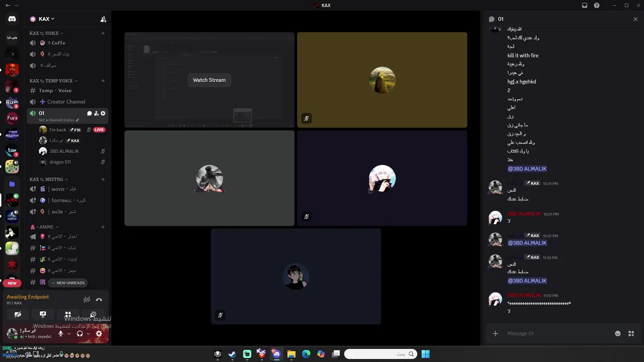The image size is (644, 362).
Task: Join SH3R voice channel
Action: (67, 212)
